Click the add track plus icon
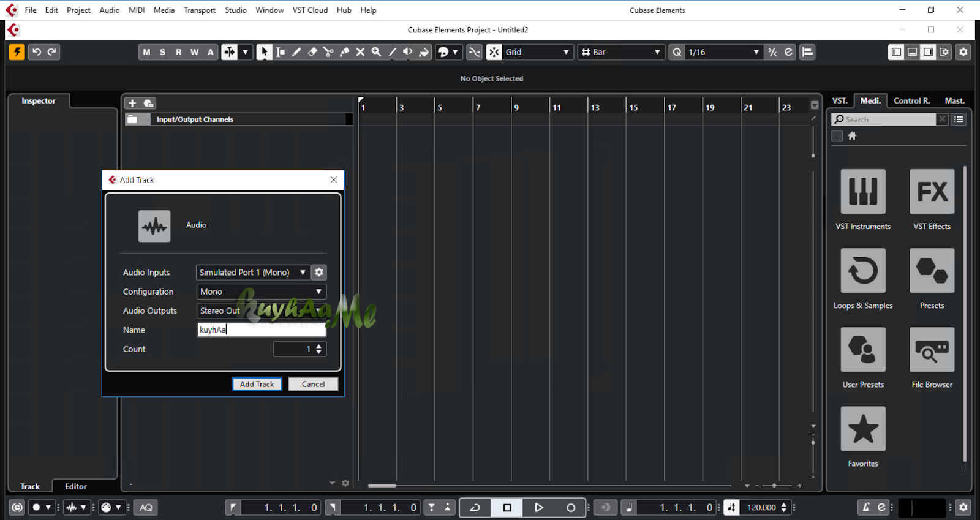This screenshot has width=980, height=520. coord(132,103)
